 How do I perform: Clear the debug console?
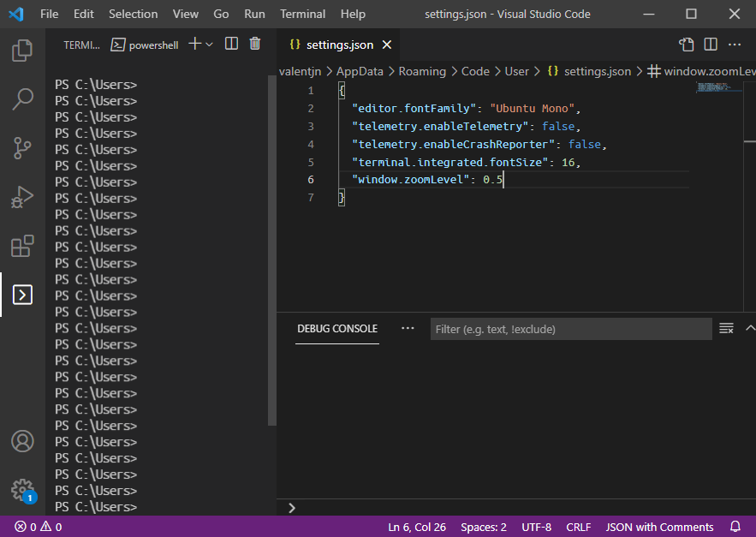coord(726,329)
